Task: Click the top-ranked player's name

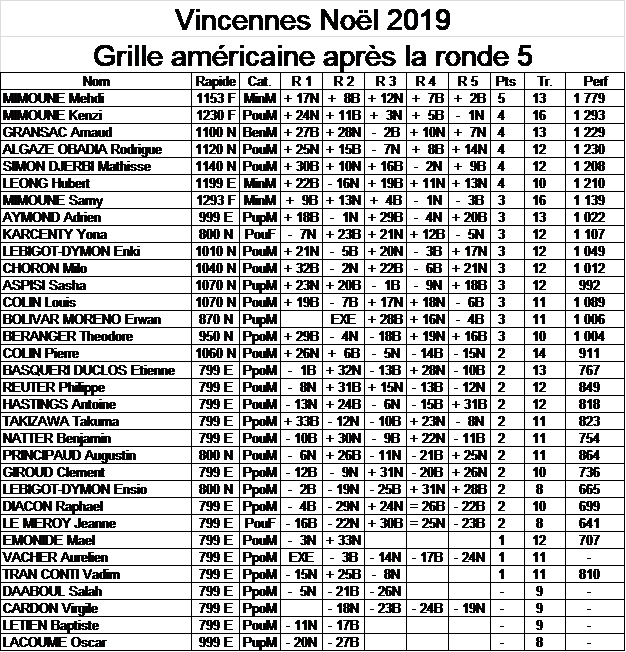Action: 40,98
